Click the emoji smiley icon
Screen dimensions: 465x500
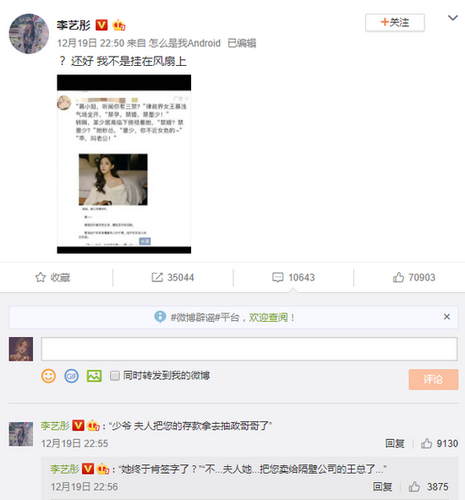[48, 376]
